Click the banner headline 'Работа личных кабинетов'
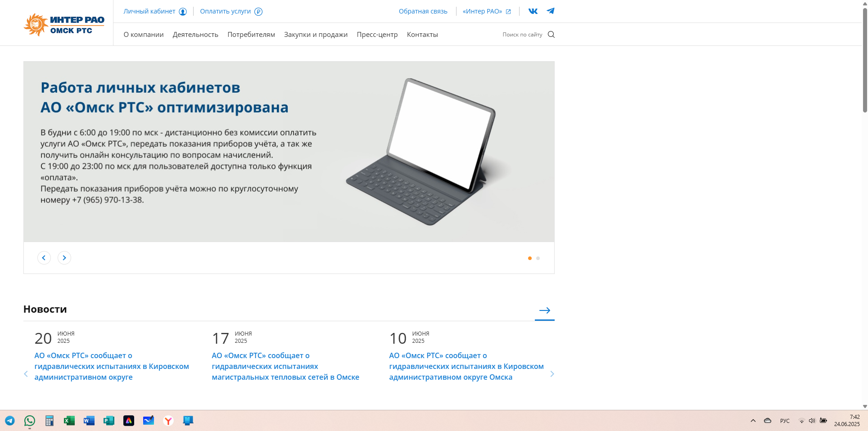This screenshot has height=431, width=868. 140,87
